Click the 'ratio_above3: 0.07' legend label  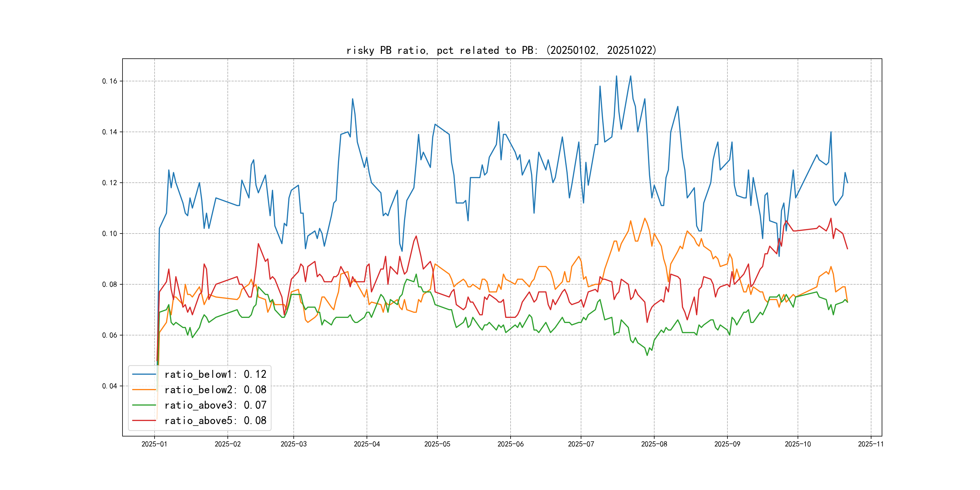pyautogui.click(x=215, y=405)
